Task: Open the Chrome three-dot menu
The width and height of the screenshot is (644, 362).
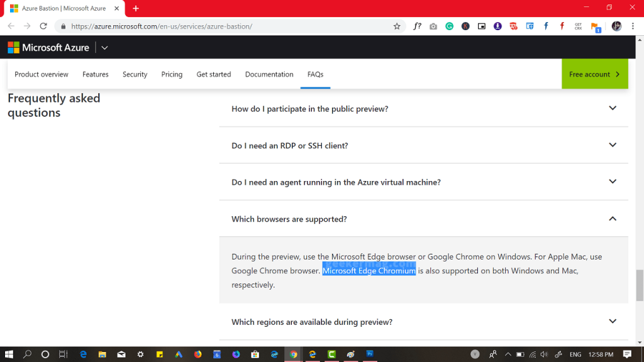Action: point(633,26)
